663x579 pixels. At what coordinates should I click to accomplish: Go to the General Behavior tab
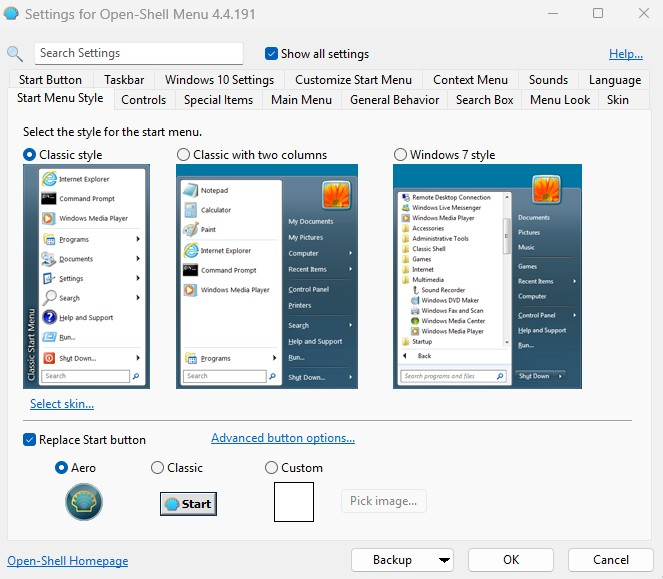(395, 100)
